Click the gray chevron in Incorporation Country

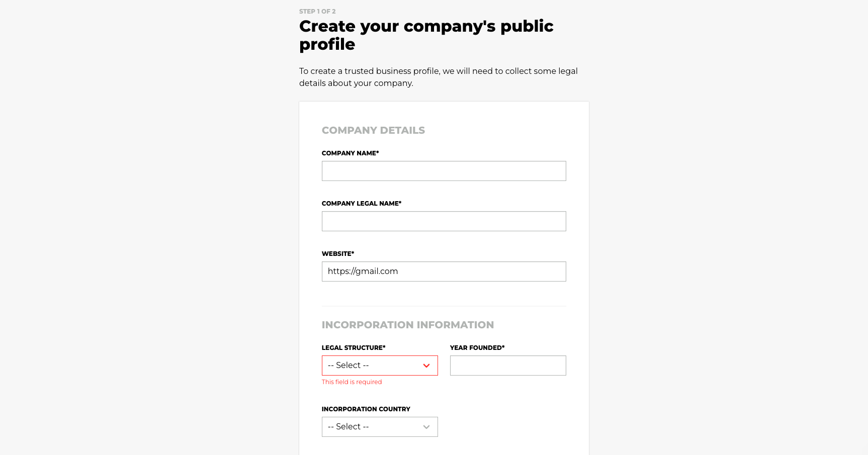pyautogui.click(x=426, y=427)
